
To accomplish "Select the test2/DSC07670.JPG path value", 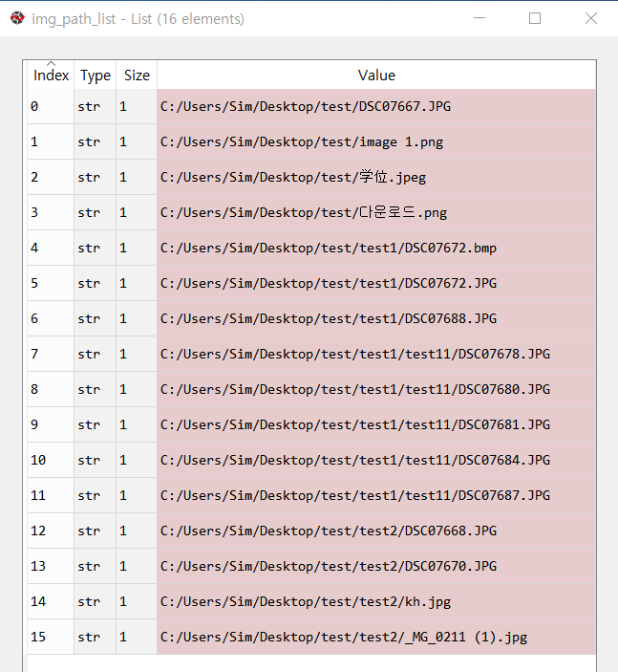I will pyautogui.click(x=376, y=566).
